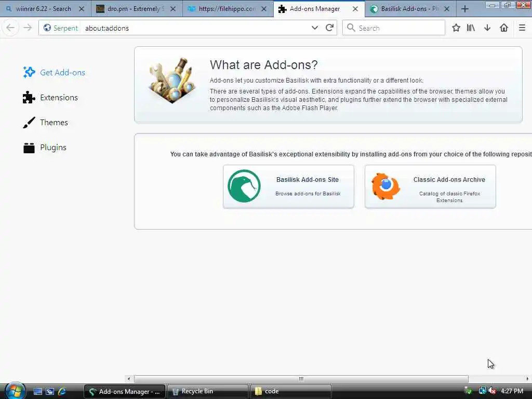Open the hamburger application menu
This screenshot has height=399, width=532.
point(522,28)
